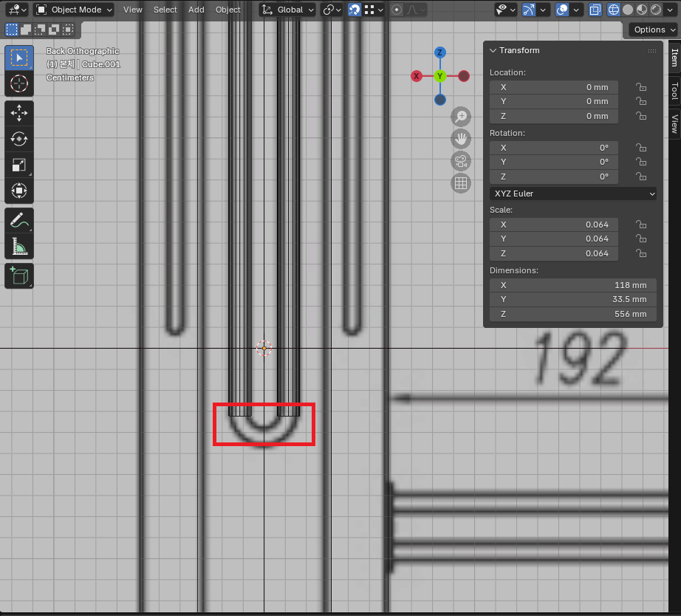The image size is (681, 616).
Task: Set selection mode to invert
Action: [54, 30]
